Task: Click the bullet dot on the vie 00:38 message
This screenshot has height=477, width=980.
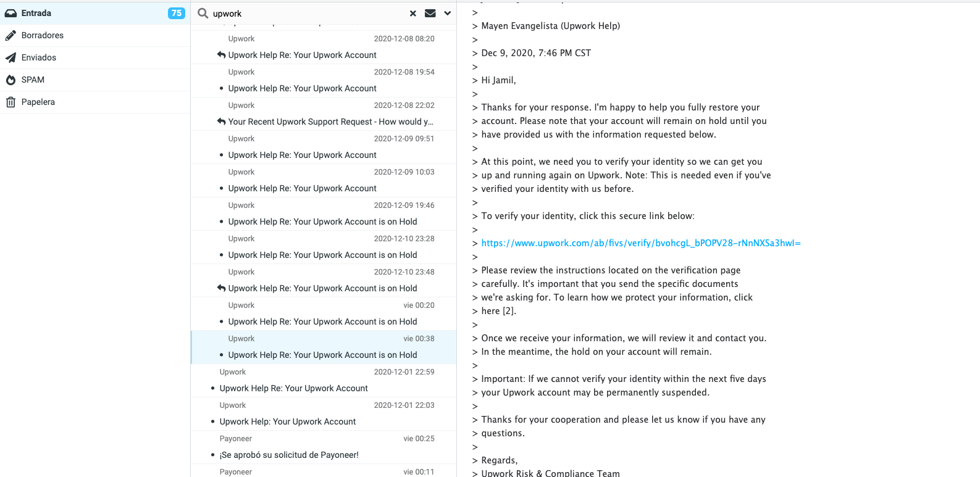Action: click(221, 355)
